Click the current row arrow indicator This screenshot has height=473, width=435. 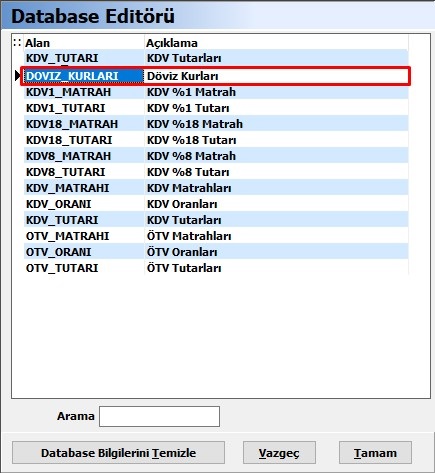tap(18, 76)
